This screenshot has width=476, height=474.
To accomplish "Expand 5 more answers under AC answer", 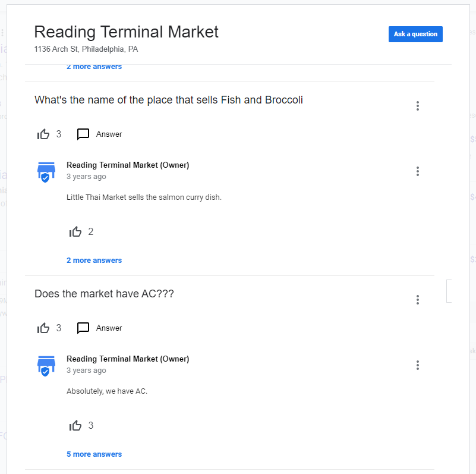I will click(94, 454).
